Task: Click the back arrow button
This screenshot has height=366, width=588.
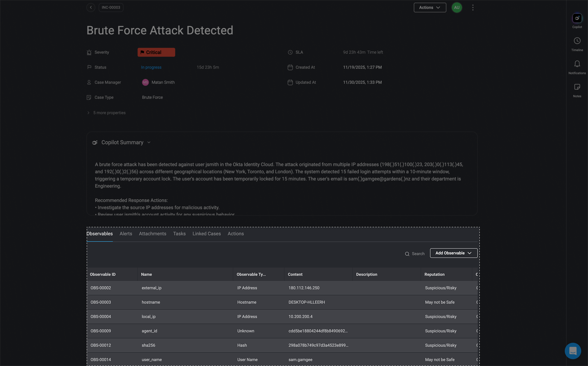Action: (90, 8)
